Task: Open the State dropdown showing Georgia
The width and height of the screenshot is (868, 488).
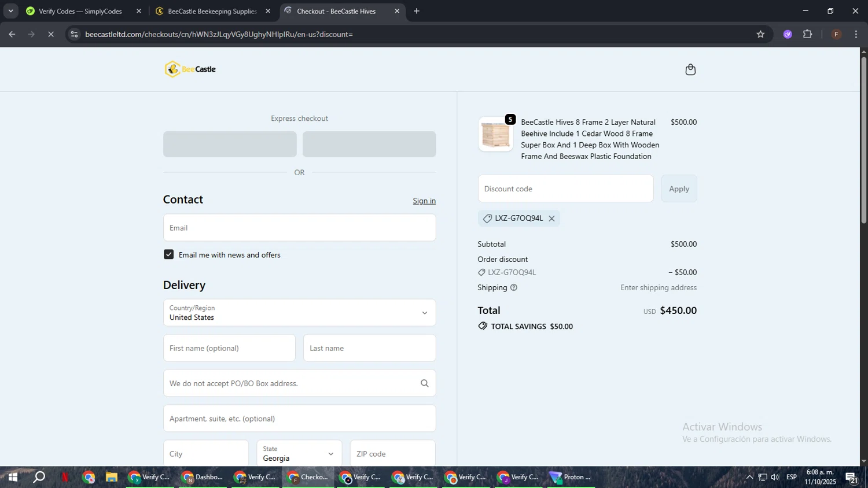Action: (299, 453)
